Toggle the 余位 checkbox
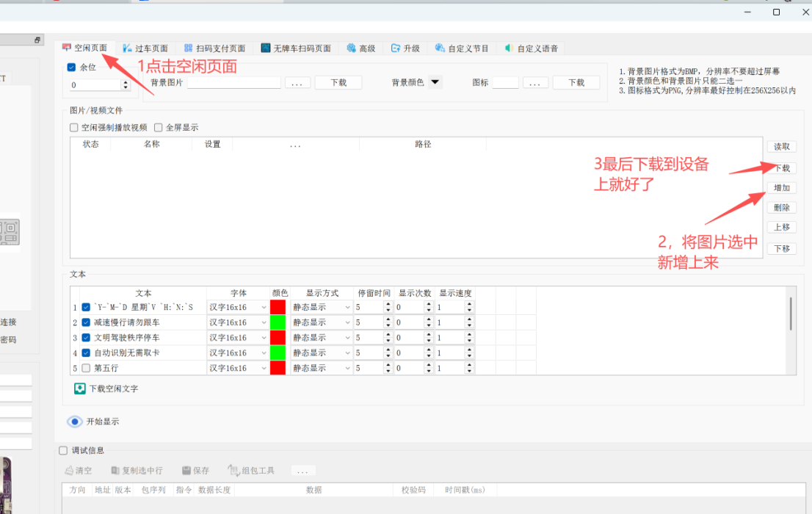This screenshot has height=514, width=812. pos(71,67)
